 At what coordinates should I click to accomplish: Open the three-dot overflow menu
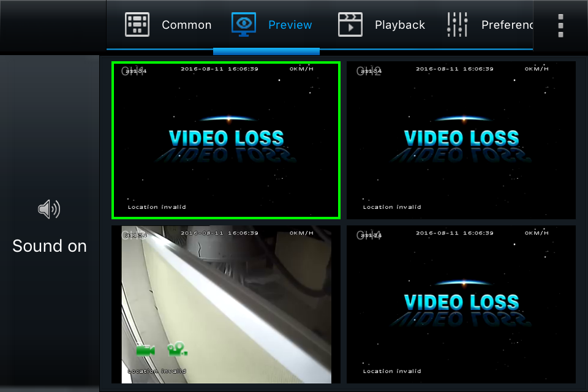point(560,26)
